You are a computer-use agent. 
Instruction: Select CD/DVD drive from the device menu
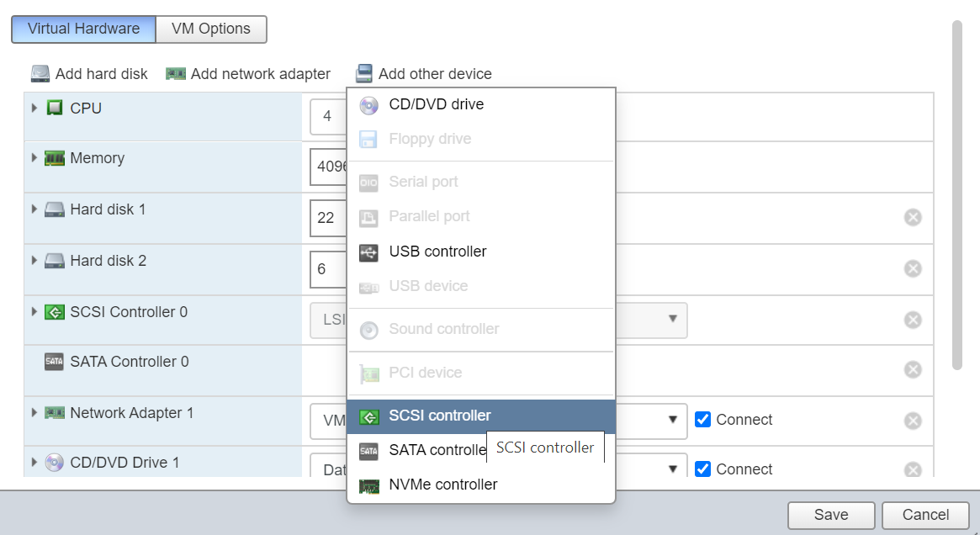click(436, 105)
